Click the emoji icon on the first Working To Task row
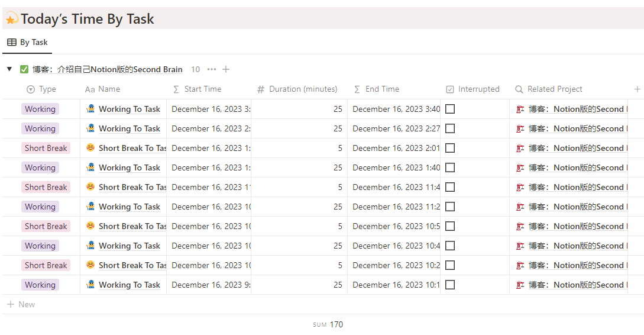644x335 pixels. pyautogui.click(x=90, y=109)
